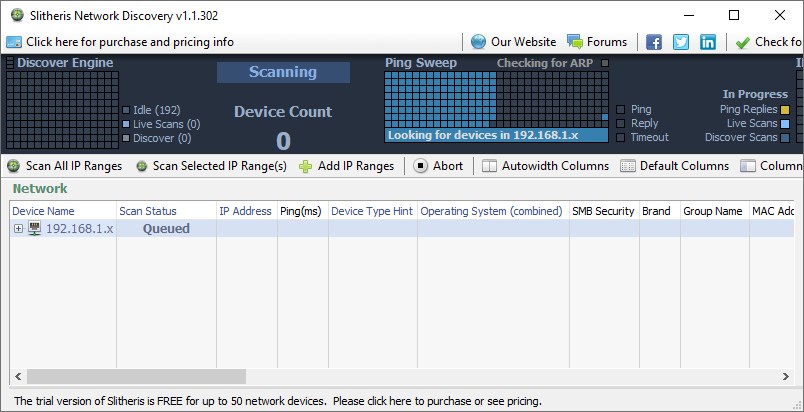The width and height of the screenshot is (804, 412).
Task: Click the Operating System (combined) column header
Action: pos(490,211)
